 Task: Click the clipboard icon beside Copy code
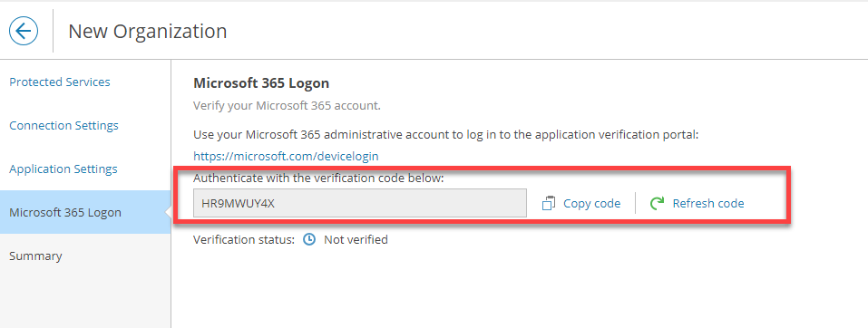tap(549, 204)
